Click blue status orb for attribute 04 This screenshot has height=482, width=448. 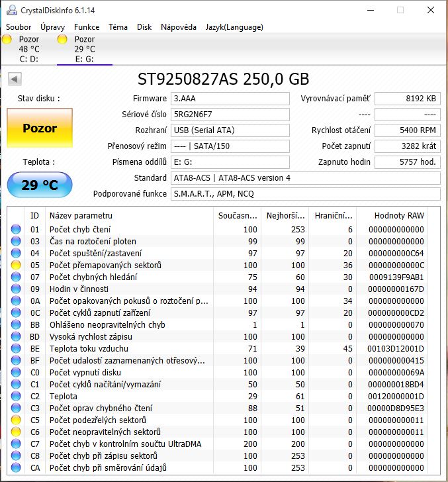click(x=16, y=253)
